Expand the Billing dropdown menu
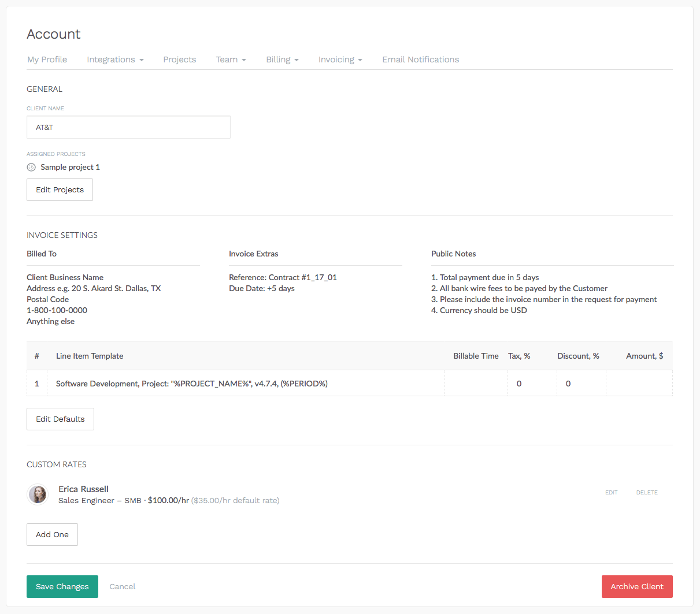This screenshot has width=700, height=614. pos(282,59)
